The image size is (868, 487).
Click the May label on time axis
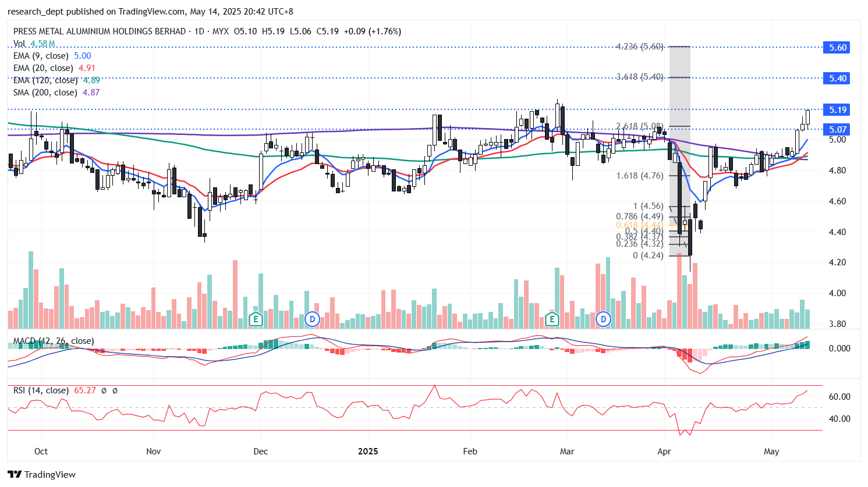click(x=771, y=452)
